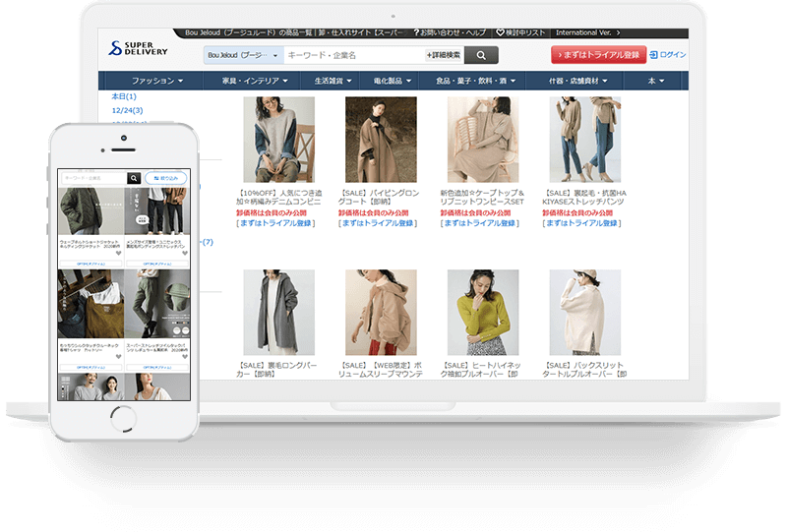Image resolution: width=787 pixels, height=532 pixels.
Task: Tap the phone's black search icon
Action: tap(134, 178)
